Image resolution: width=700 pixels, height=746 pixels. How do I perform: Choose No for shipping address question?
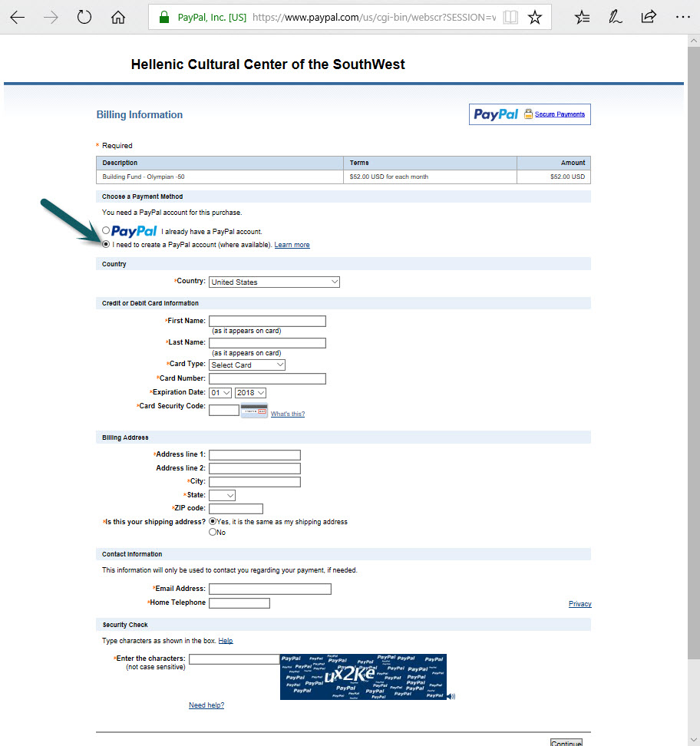[213, 532]
